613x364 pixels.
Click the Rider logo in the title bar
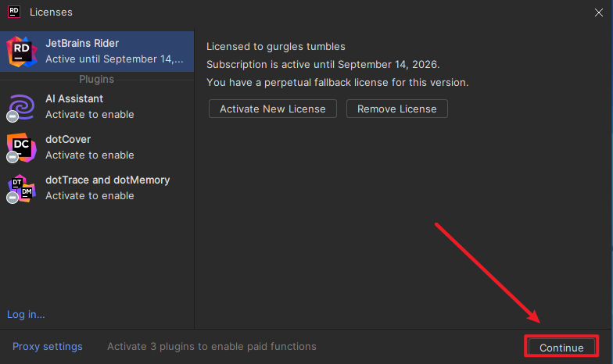[14, 12]
